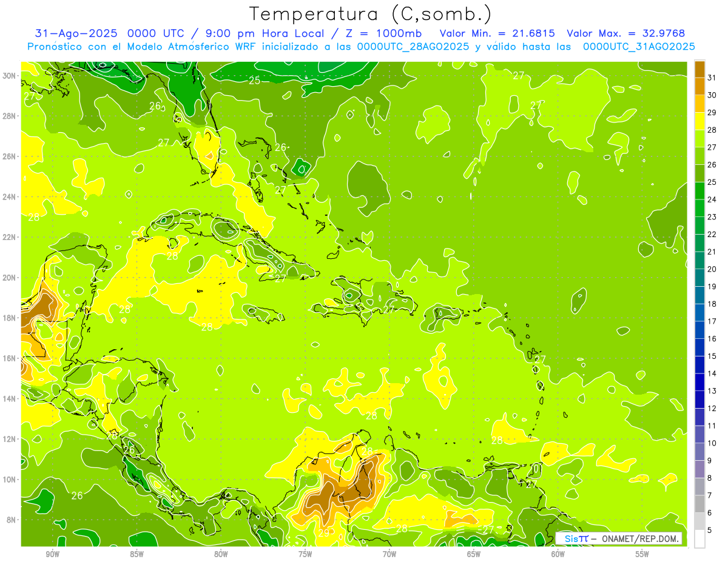Click the title 'Temperatura (C,somb.)'

tap(371, 14)
